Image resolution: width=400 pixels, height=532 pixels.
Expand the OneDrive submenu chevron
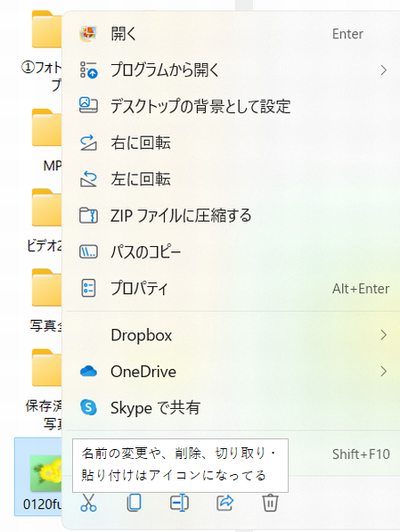[383, 372]
